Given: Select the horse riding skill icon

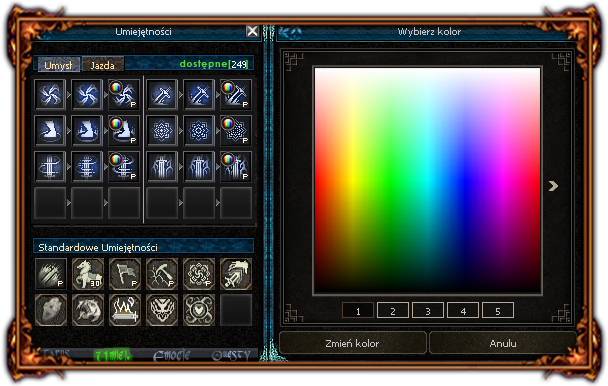Looking at the screenshot, I should pos(88,274).
